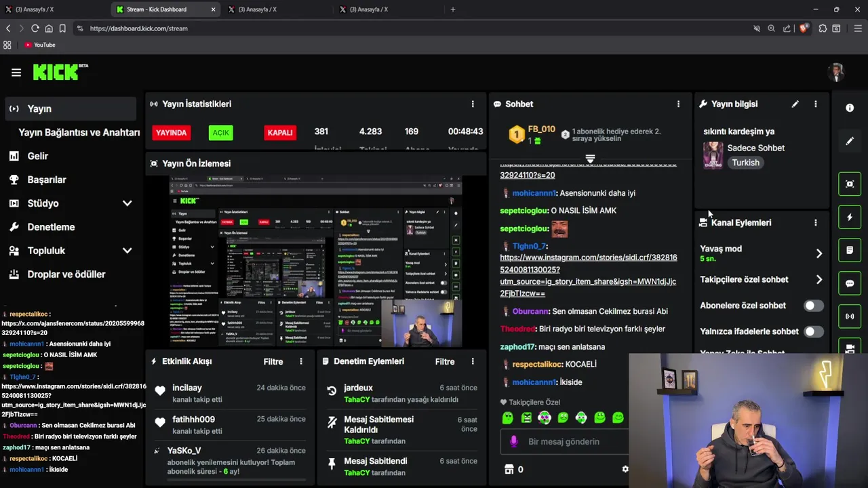868x488 pixels.
Task: Toggle Abonelere özel sohbet switch
Action: pyautogui.click(x=813, y=306)
